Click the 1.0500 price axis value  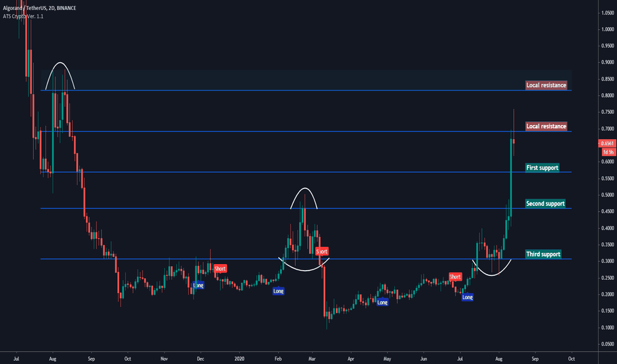[608, 13]
